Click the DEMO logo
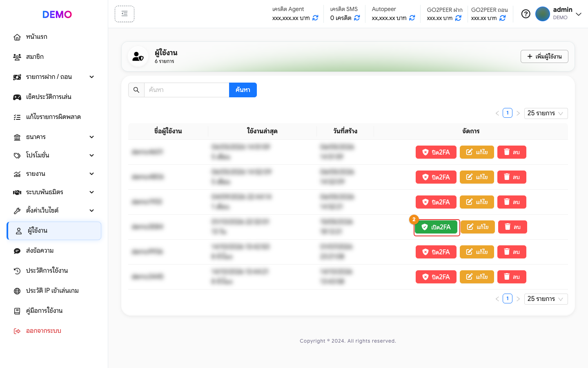This screenshot has height=368, width=588. click(57, 14)
